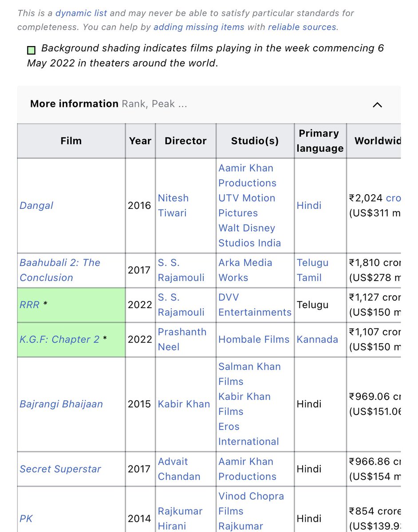Click the Film column header
418x532 pixels.
[71, 141]
